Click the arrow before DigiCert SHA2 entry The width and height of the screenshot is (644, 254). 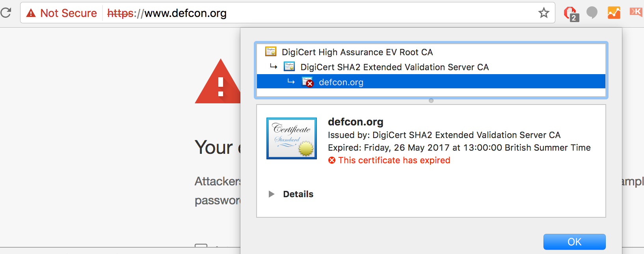coord(274,66)
